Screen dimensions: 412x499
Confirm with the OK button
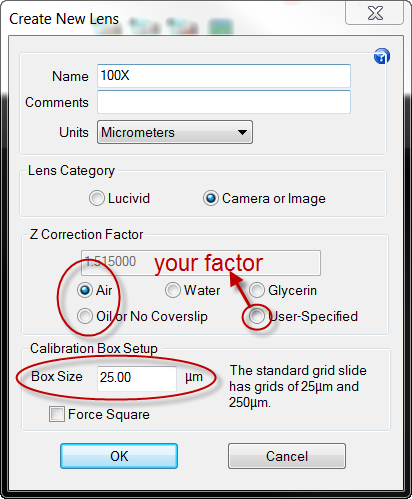point(119,456)
